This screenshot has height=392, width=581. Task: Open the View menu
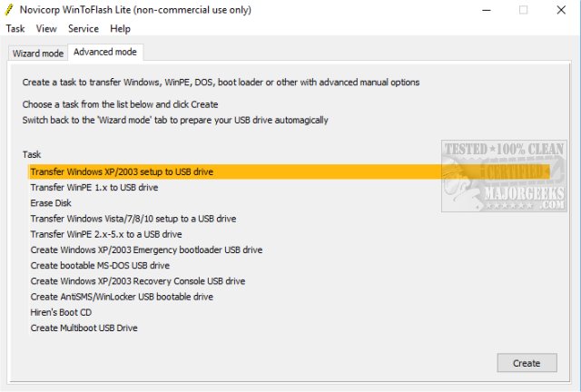46,29
